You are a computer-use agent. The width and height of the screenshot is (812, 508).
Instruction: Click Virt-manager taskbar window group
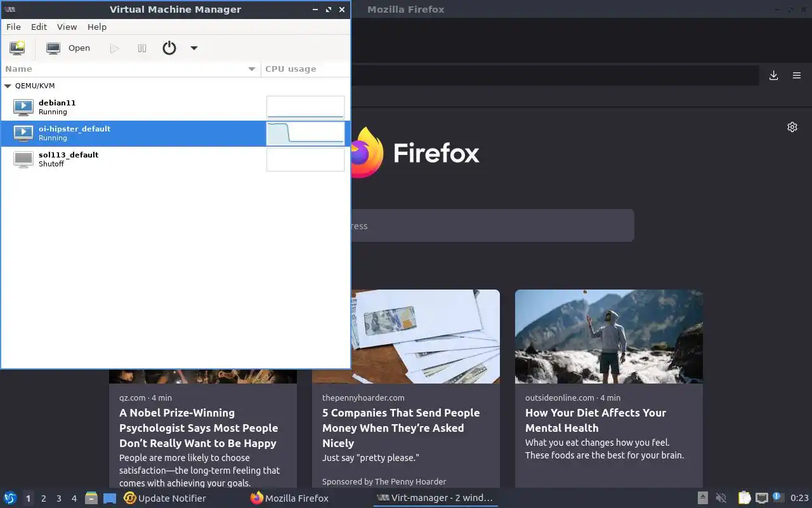pyautogui.click(x=435, y=498)
